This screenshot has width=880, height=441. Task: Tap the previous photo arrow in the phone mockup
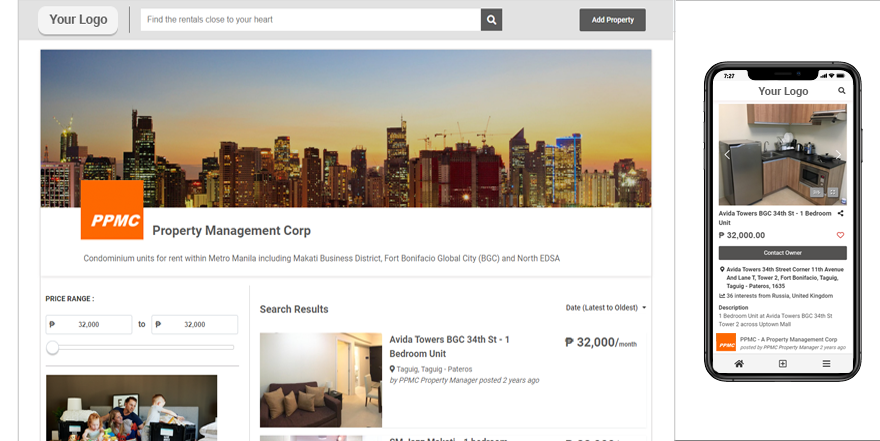coord(727,155)
